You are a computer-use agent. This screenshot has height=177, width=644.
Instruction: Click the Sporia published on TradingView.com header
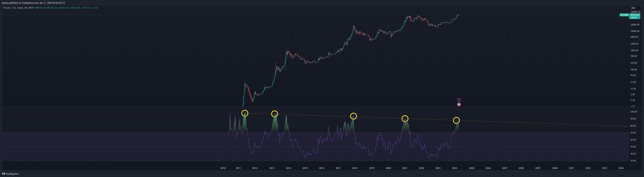(33, 3)
